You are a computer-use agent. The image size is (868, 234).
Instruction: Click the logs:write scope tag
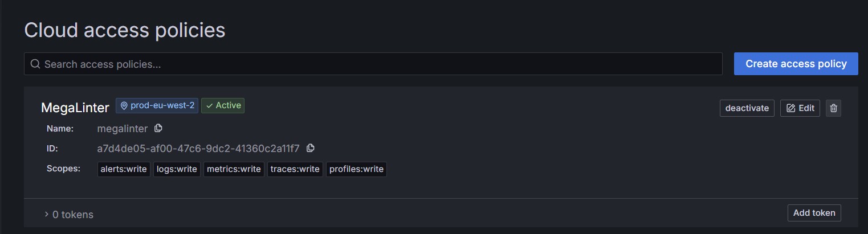coord(177,169)
